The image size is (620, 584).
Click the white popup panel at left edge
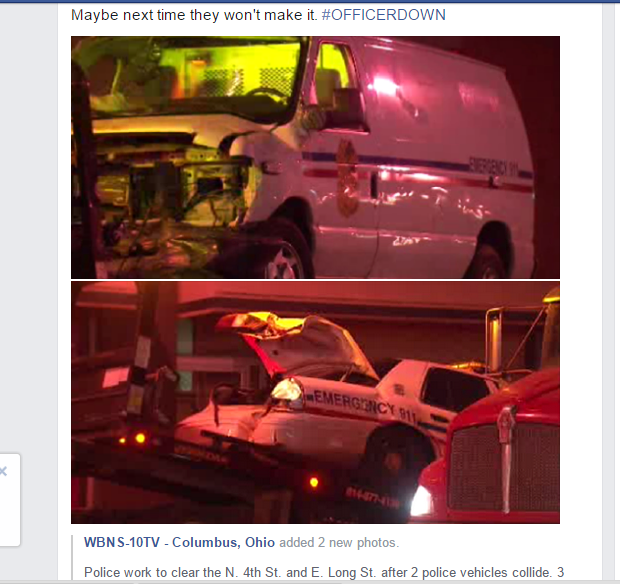click(10, 500)
